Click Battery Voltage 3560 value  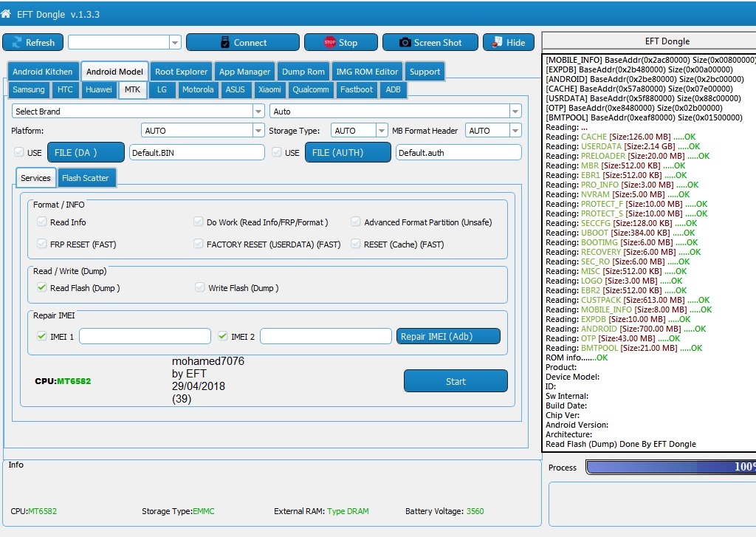pyautogui.click(x=475, y=511)
